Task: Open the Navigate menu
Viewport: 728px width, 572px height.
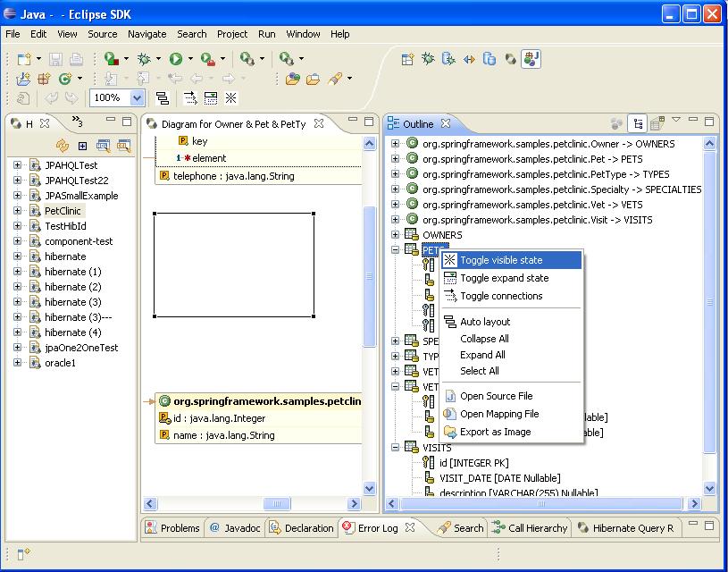Action: pyautogui.click(x=146, y=34)
